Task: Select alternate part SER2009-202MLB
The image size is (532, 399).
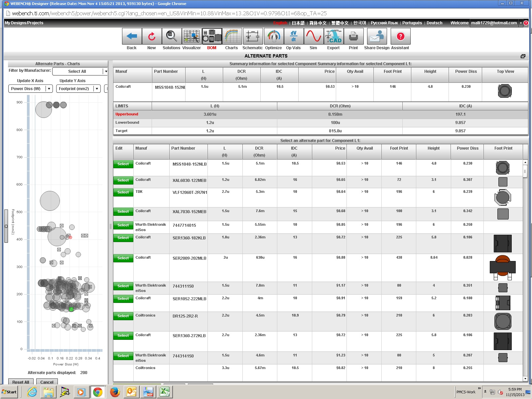Action: tap(123, 258)
